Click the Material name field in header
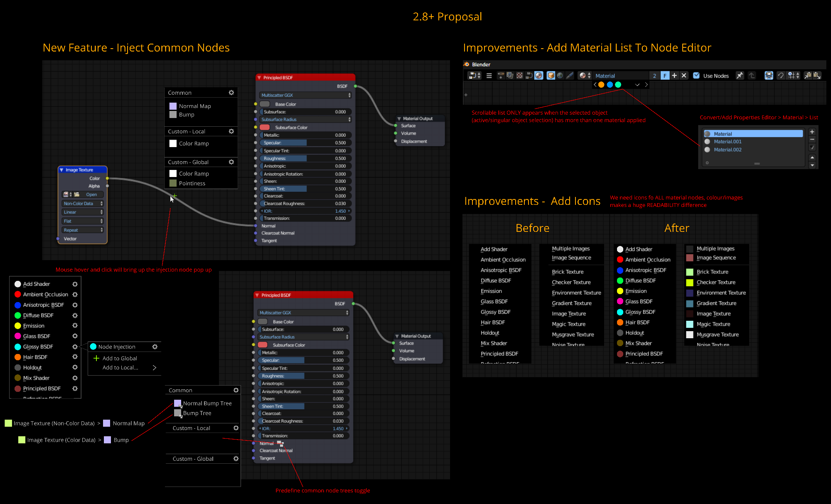 click(621, 76)
